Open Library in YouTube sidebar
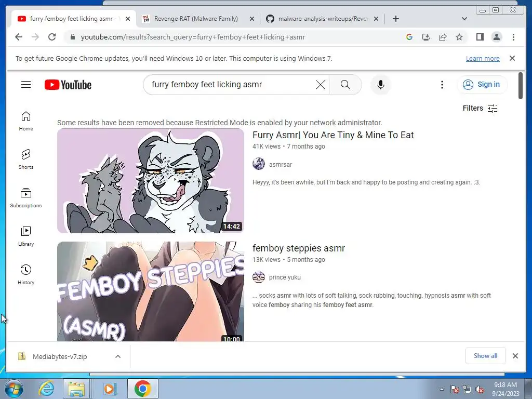Screen dimensions: 532x399 coord(26,236)
